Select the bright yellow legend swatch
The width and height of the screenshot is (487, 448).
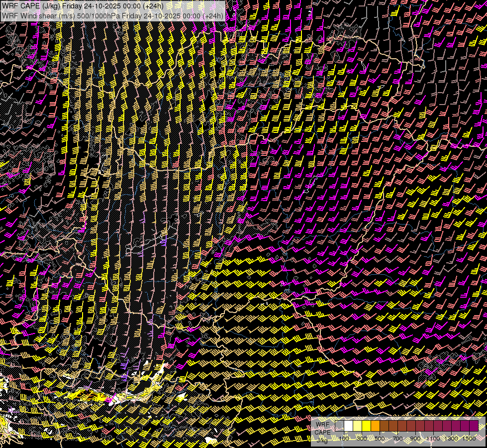tap(367, 426)
